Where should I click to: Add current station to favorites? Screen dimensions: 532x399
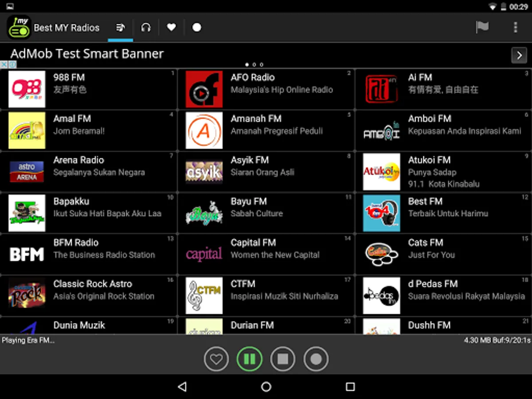(x=216, y=359)
